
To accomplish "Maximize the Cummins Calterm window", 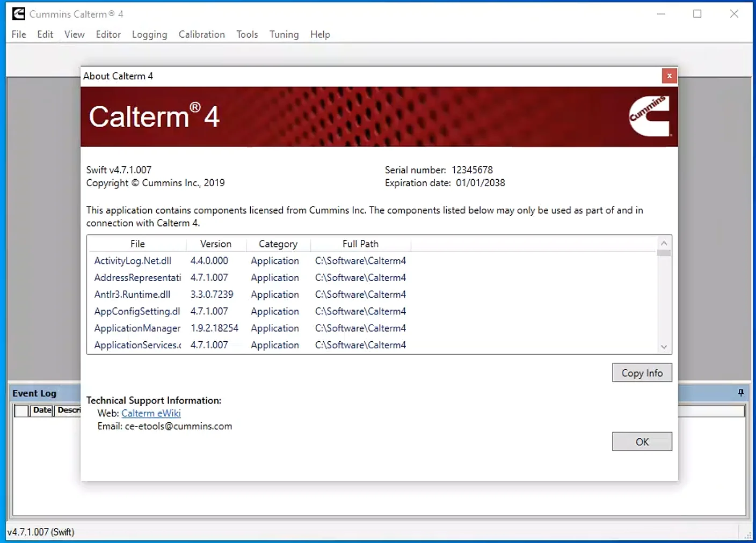I will 697,14.
